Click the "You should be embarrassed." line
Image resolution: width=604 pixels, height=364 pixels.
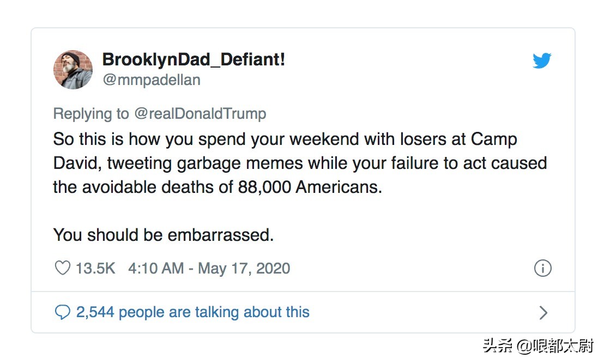click(163, 235)
